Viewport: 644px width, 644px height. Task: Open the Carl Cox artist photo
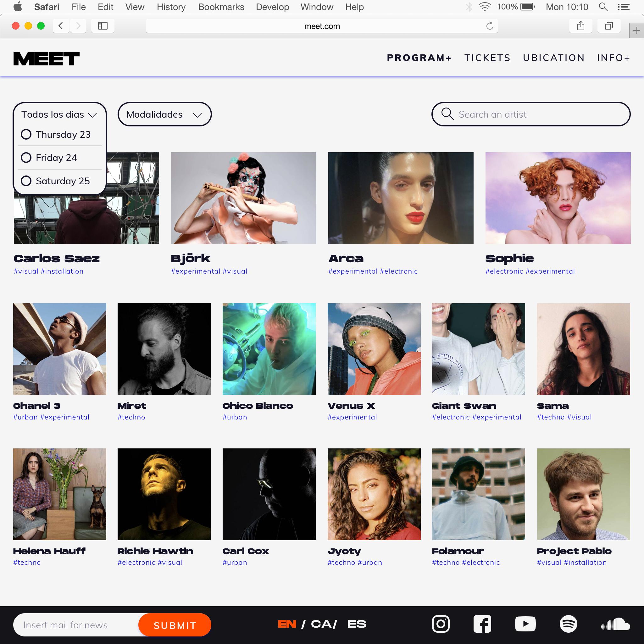tap(269, 494)
